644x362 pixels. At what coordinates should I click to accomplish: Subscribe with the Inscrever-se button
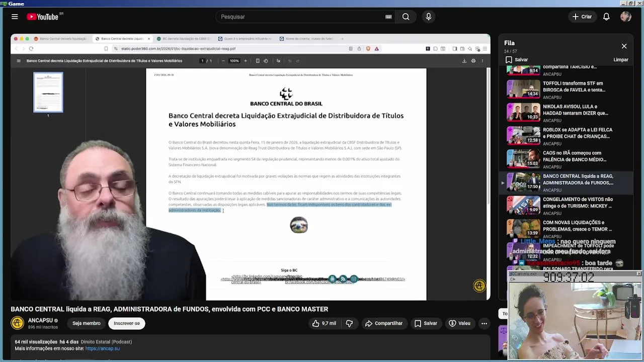127,323
